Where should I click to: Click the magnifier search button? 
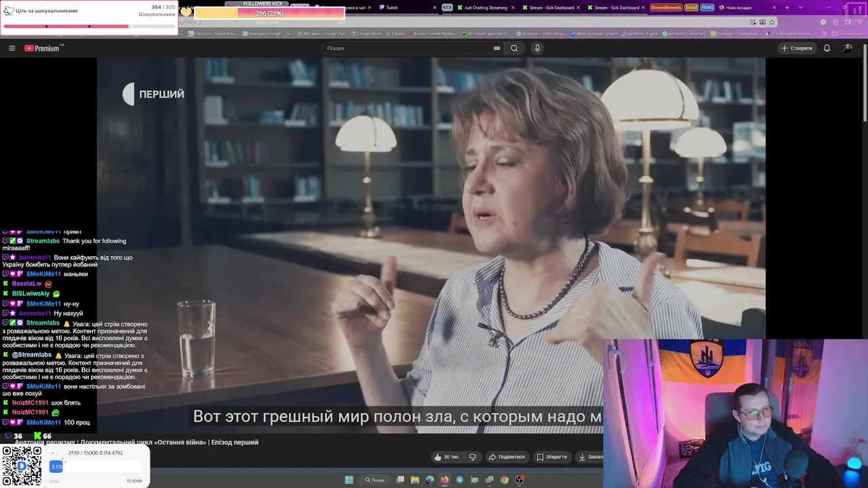coord(514,48)
